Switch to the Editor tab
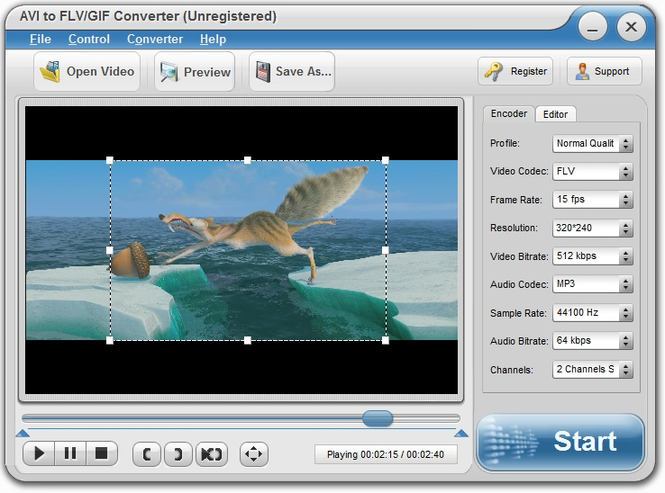Screen dimensions: 665x493 pos(555,114)
